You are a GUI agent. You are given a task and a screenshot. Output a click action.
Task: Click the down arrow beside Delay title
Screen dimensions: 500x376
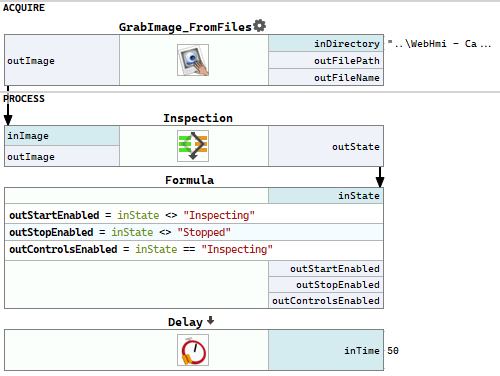pos(210,321)
